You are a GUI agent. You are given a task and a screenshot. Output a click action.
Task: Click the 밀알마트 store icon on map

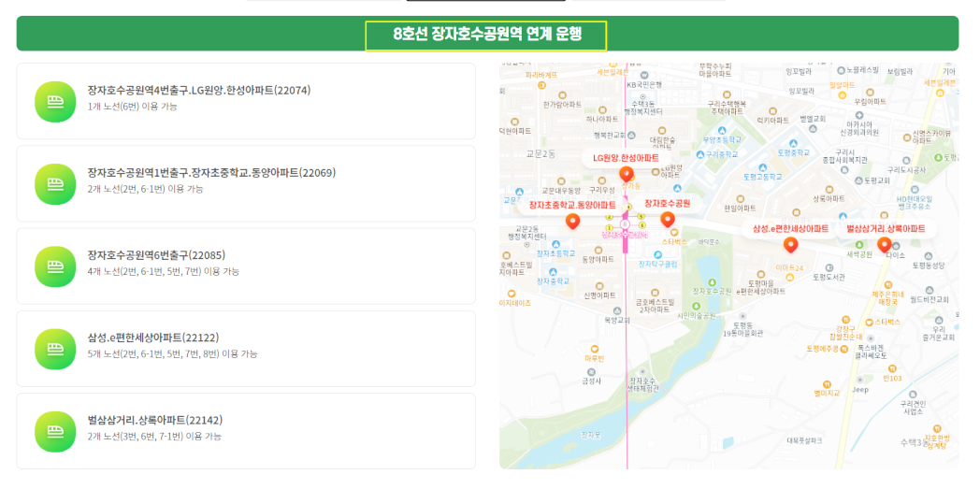tap(842, 93)
